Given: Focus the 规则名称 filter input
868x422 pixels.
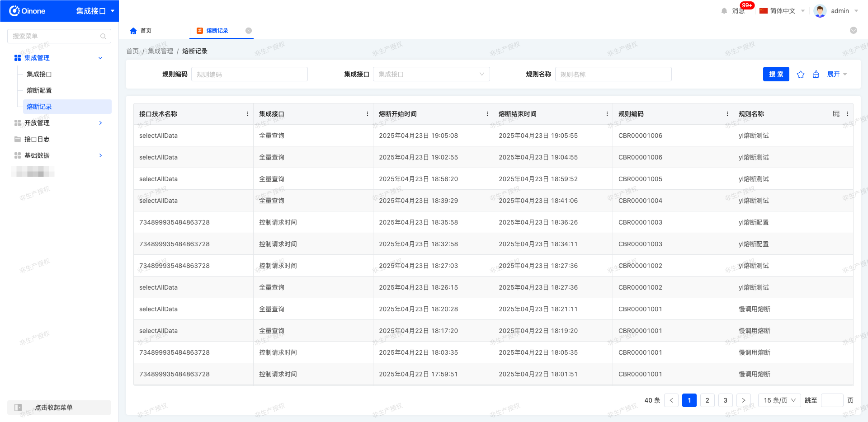Looking at the screenshot, I should (x=613, y=74).
